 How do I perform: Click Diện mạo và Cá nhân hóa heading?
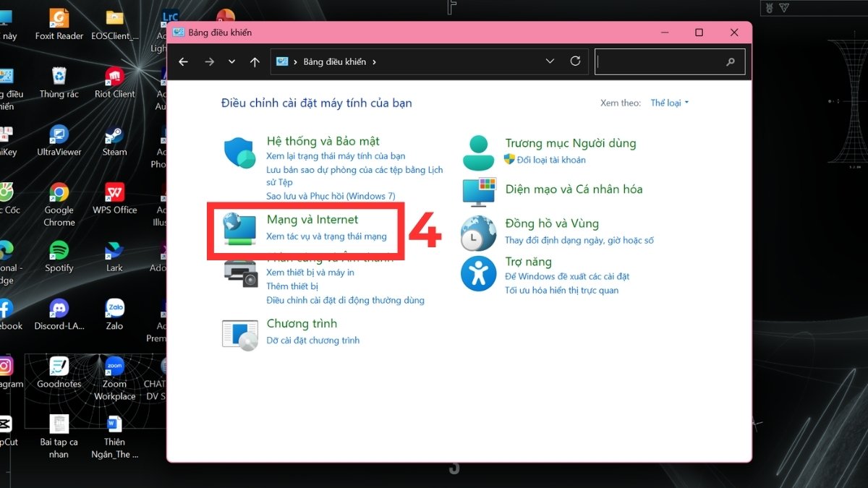tap(574, 189)
